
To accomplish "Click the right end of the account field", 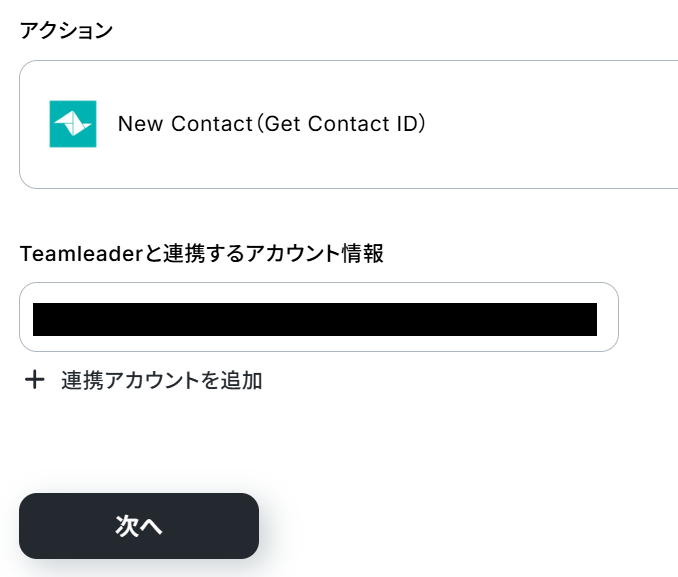I will click(608, 317).
